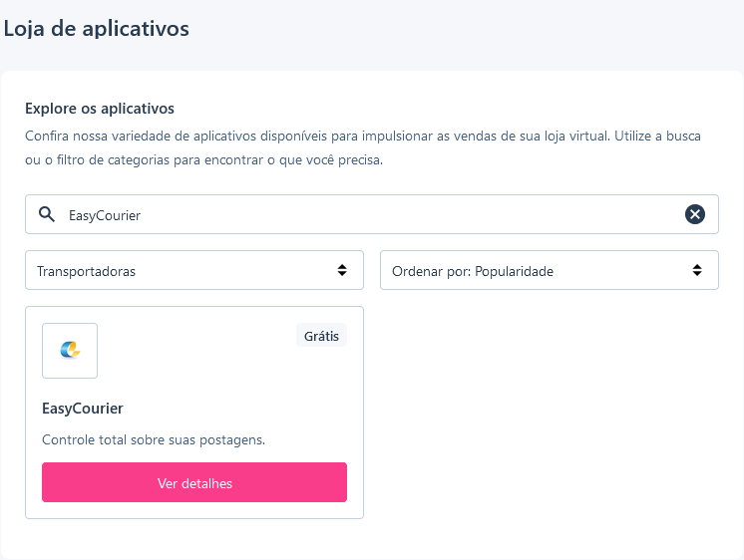744x560 pixels.
Task: Select the EasyCourier app title
Action: [x=83, y=409]
